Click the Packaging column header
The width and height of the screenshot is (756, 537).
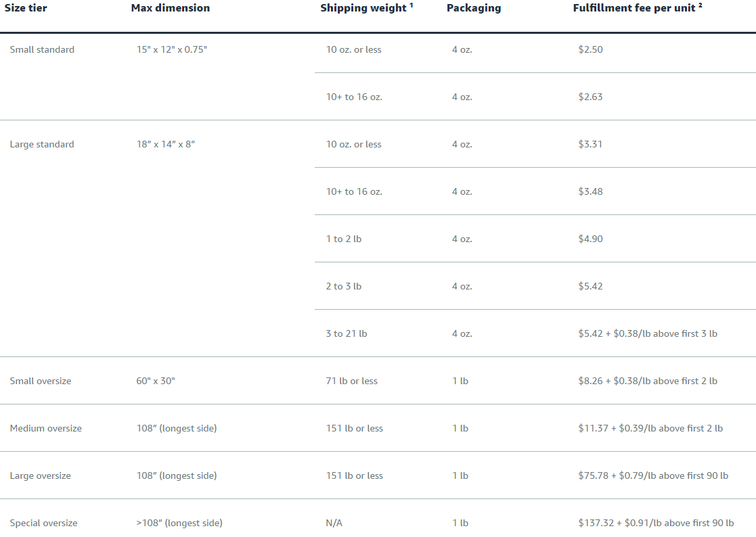coord(474,8)
